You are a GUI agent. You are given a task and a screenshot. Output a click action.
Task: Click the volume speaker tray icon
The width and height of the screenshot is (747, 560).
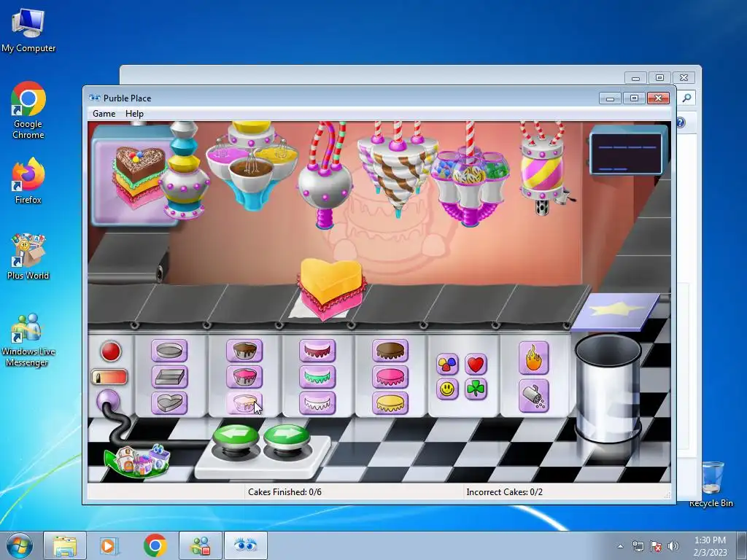click(x=673, y=546)
